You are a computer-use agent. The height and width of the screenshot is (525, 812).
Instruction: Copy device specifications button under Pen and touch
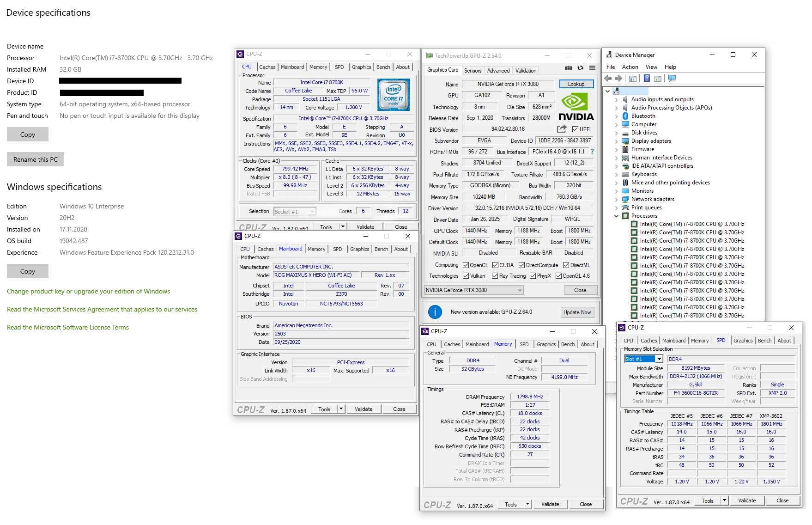tap(28, 134)
